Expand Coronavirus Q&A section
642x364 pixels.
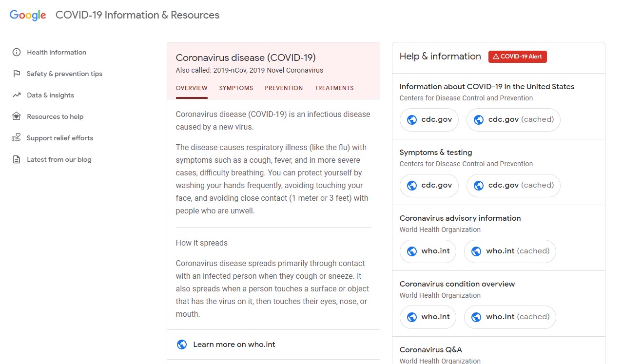[431, 349]
